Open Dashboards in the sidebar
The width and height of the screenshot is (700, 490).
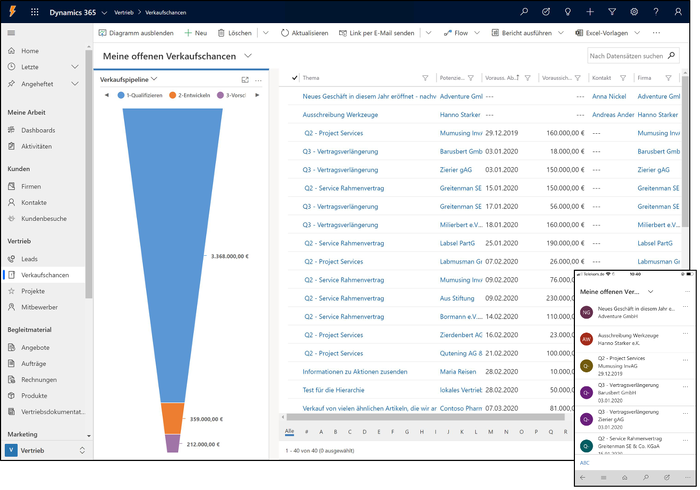click(x=38, y=130)
